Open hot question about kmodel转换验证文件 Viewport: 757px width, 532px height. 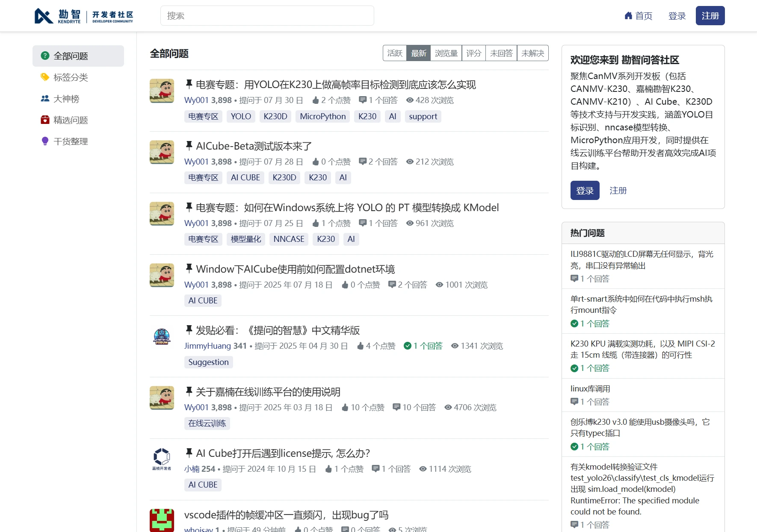(x=642, y=489)
